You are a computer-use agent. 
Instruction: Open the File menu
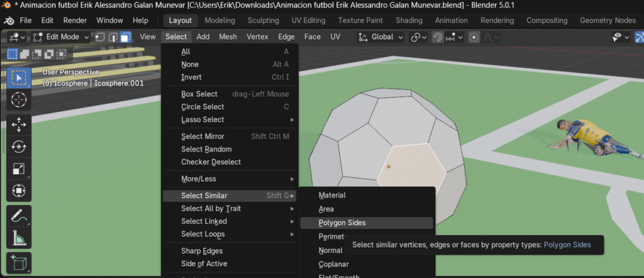pos(25,21)
